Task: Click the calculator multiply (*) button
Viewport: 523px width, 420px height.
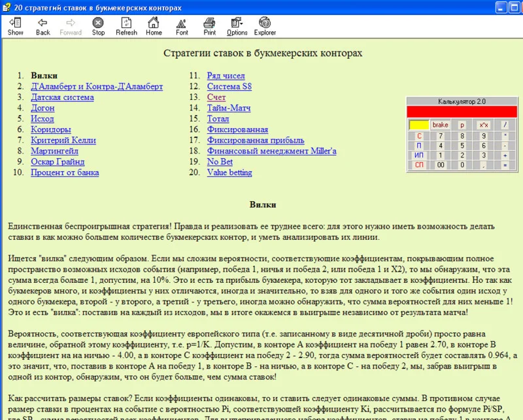Action: click(x=505, y=136)
